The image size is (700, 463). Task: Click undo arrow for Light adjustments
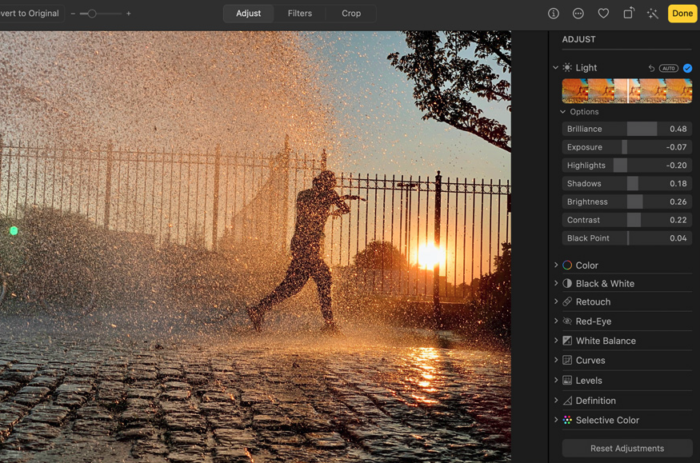pyautogui.click(x=652, y=68)
